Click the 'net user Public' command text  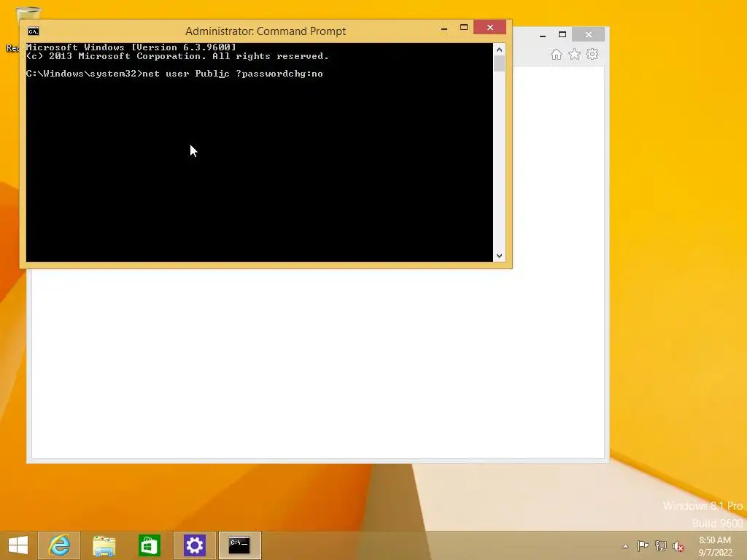pos(186,74)
